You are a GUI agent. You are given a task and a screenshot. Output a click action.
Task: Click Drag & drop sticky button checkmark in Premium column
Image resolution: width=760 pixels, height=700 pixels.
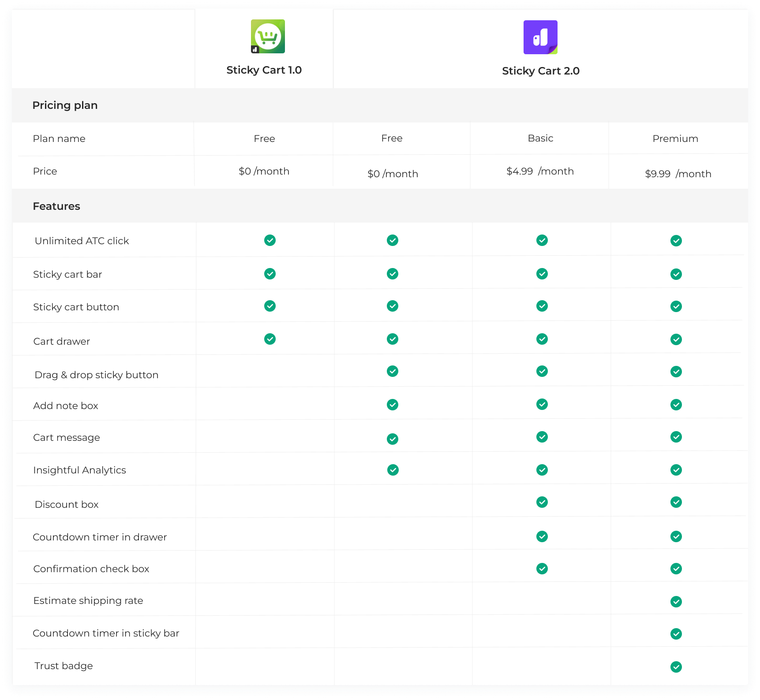[676, 372]
